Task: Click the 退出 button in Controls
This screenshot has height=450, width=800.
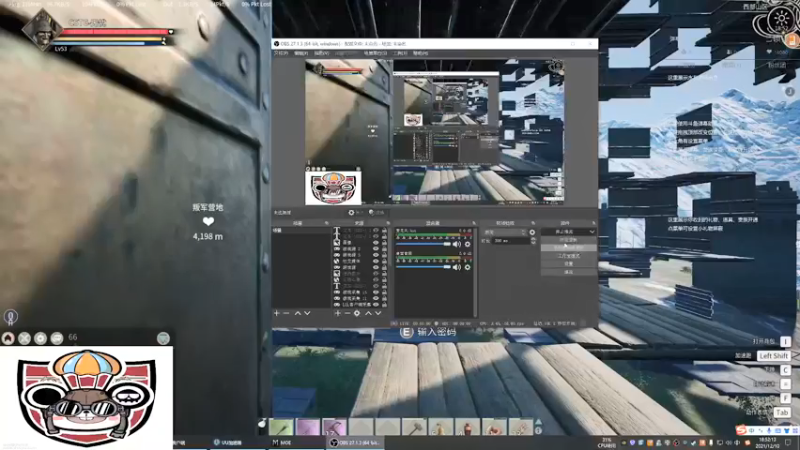Action: click(x=568, y=272)
